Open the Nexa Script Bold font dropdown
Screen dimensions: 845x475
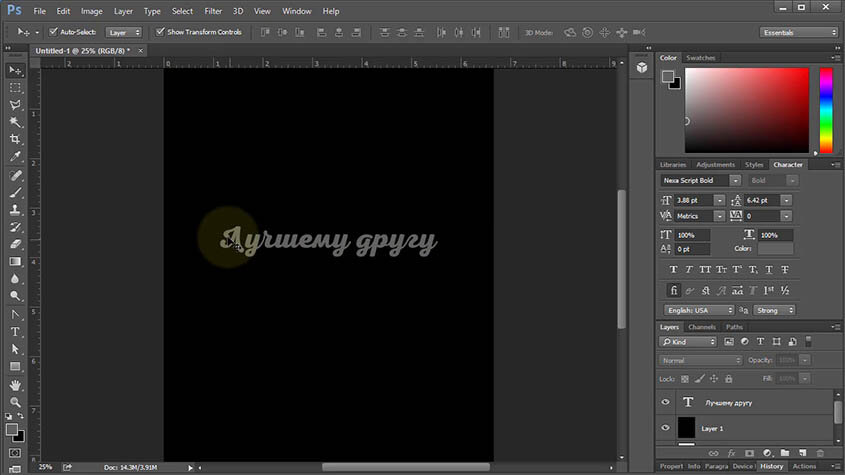coord(735,181)
